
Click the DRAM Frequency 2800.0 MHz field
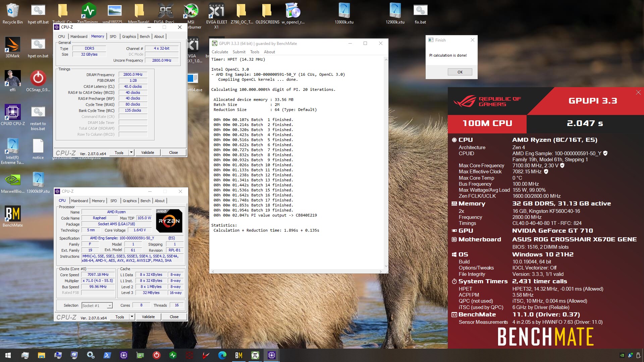point(133,74)
